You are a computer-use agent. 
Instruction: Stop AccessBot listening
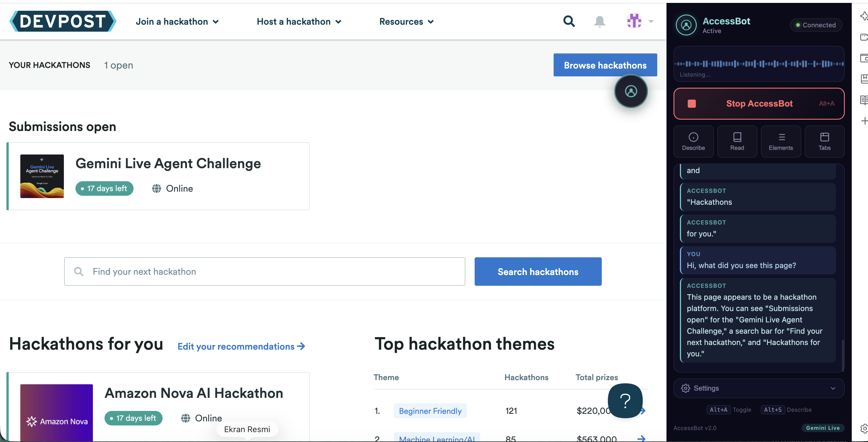(x=759, y=103)
